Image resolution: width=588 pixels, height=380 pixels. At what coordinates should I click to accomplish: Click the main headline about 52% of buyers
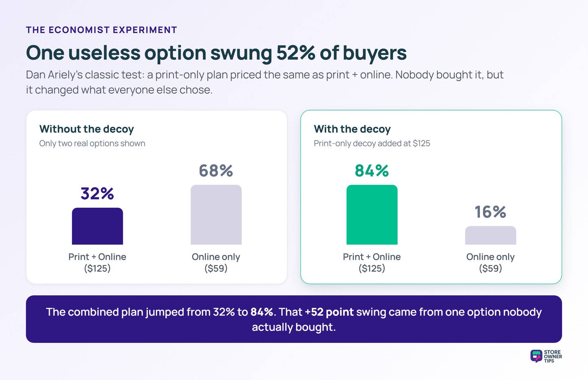pyautogui.click(x=216, y=53)
